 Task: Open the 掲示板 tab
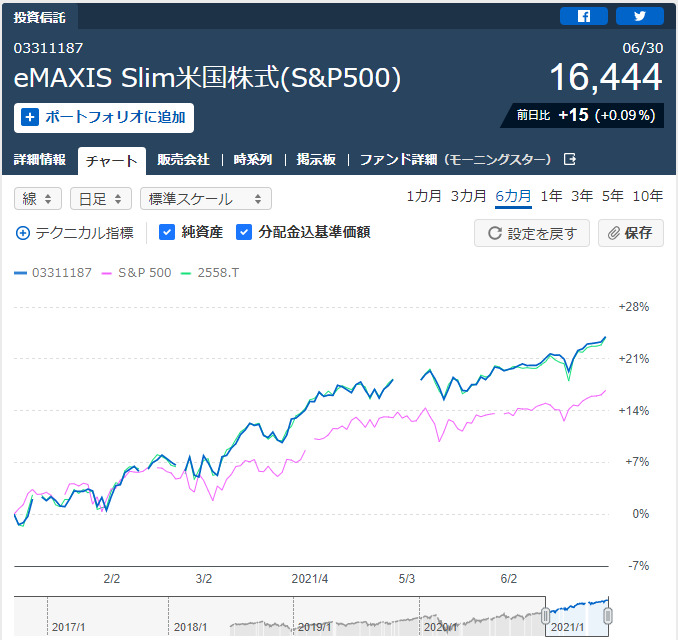[x=316, y=160]
